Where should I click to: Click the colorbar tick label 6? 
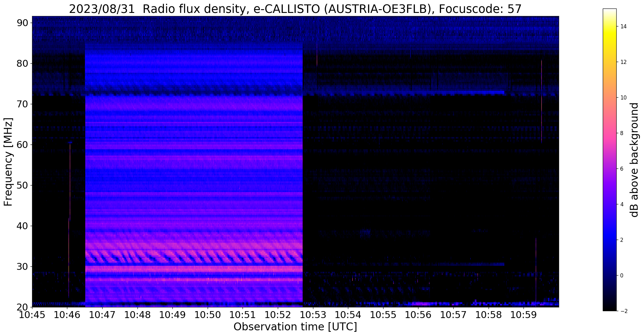pyautogui.click(x=621, y=169)
